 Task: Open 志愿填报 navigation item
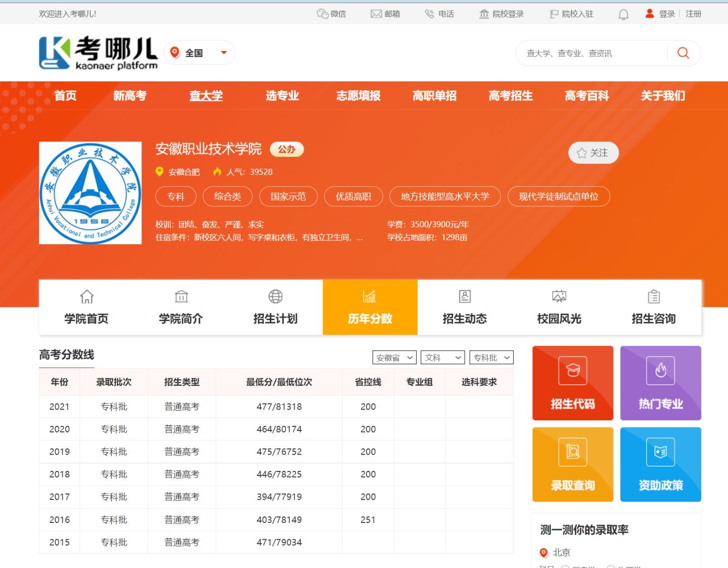(x=358, y=96)
